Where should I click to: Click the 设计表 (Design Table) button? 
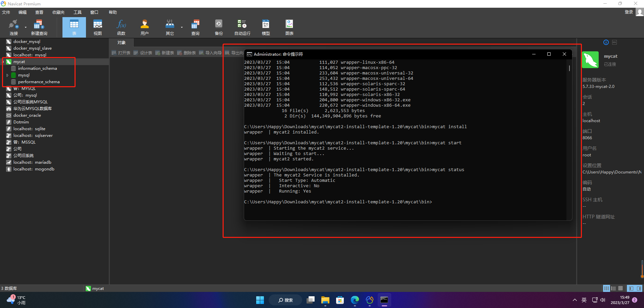[x=143, y=53]
